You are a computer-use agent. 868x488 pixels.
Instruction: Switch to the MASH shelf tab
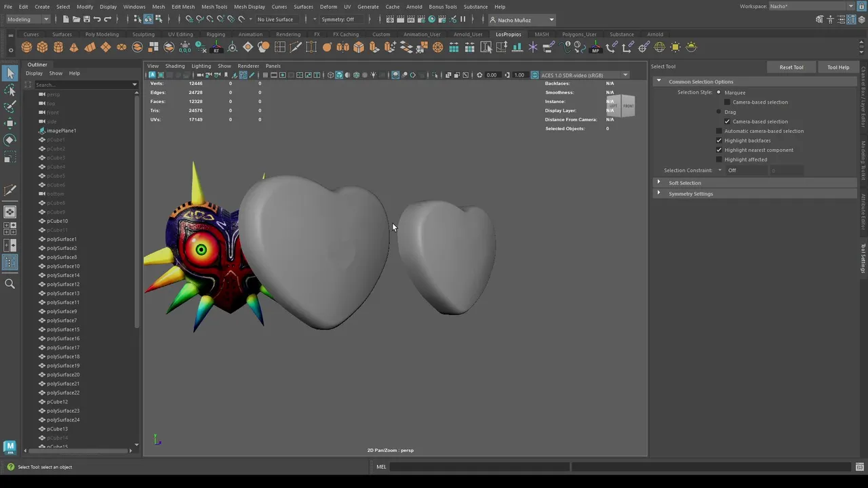[541, 35]
